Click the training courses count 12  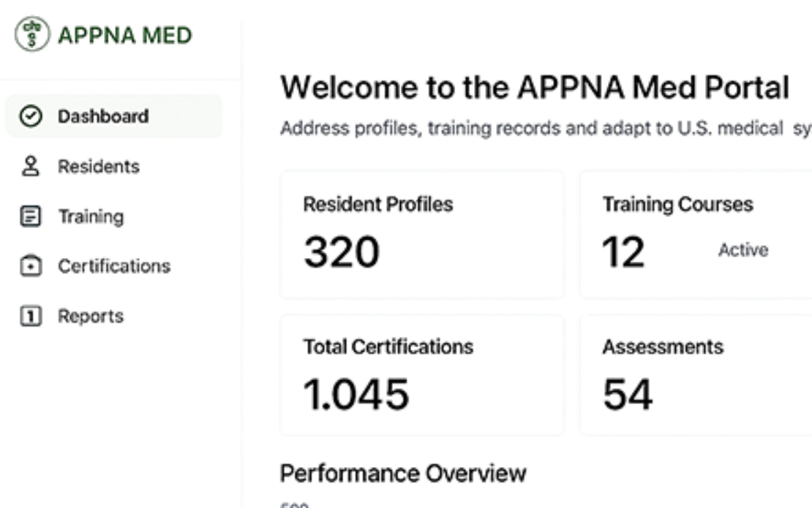[623, 252]
